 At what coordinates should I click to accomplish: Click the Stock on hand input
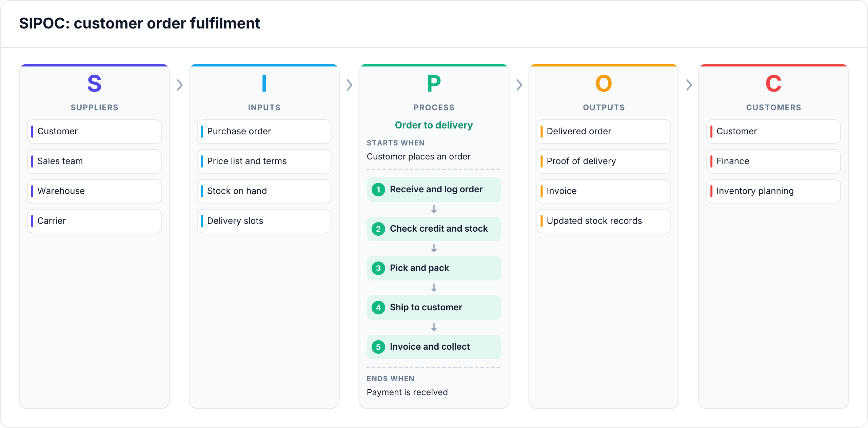click(x=264, y=191)
